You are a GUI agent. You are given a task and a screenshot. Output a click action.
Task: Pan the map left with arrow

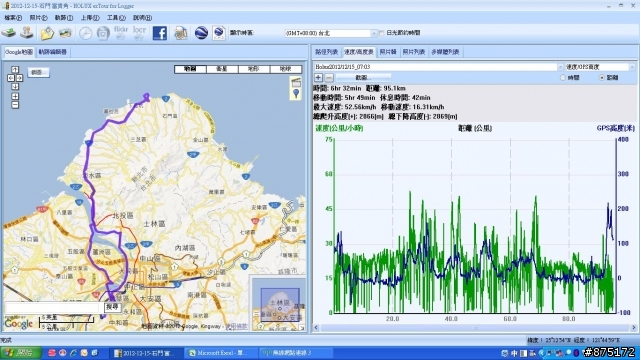pos(11,78)
